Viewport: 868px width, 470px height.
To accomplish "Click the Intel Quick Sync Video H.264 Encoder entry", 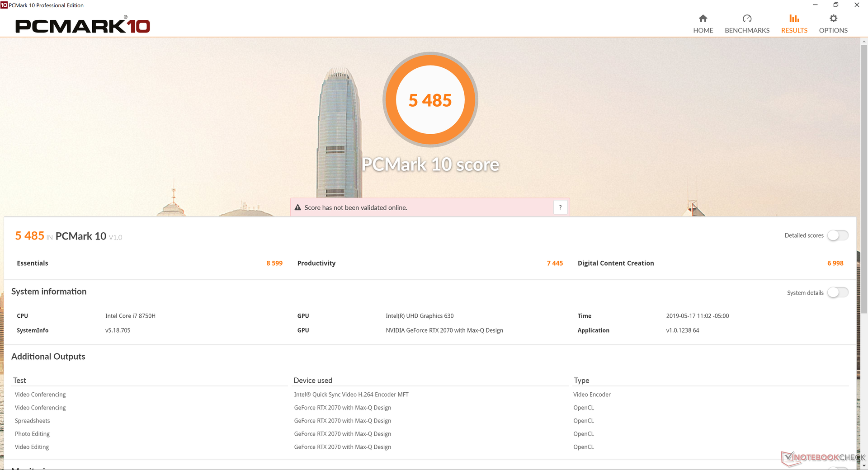I will pos(351,395).
